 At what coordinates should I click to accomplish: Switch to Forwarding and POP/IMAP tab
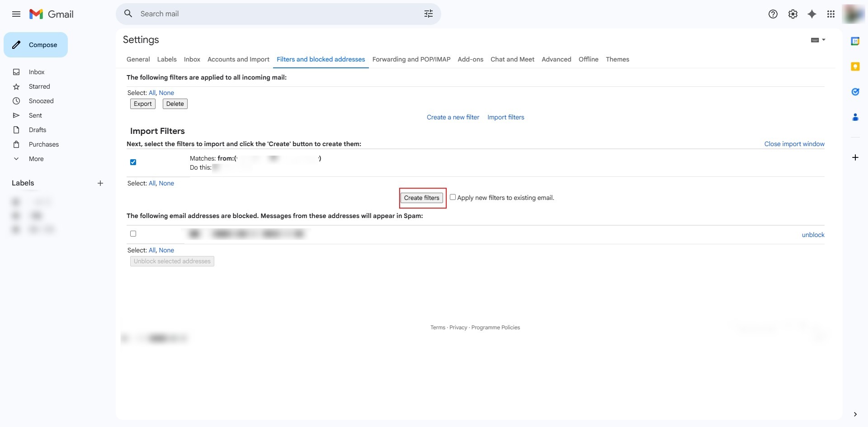tap(411, 59)
